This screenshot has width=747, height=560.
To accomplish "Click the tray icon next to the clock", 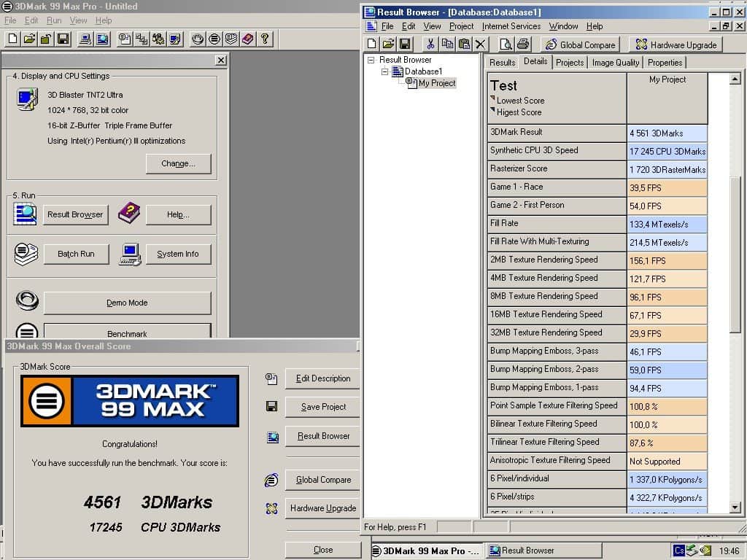I will coord(705,551).
